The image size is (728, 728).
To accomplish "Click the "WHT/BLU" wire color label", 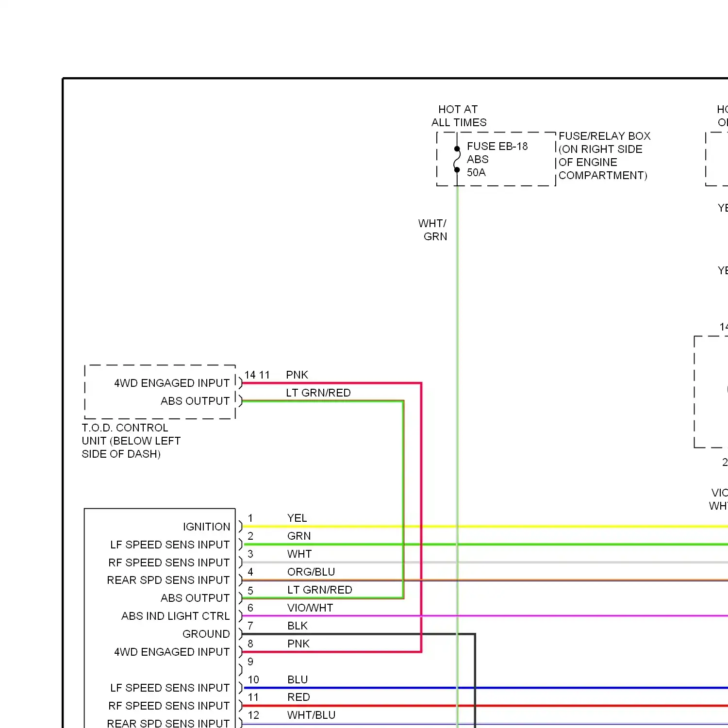I will click(x=311, y=715).
